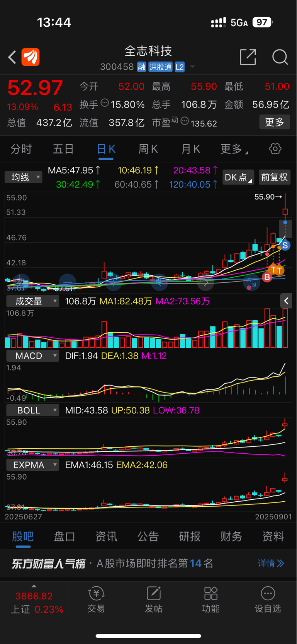
Task: Tap the info icon beside 换手
Action: tap(105, 103)
